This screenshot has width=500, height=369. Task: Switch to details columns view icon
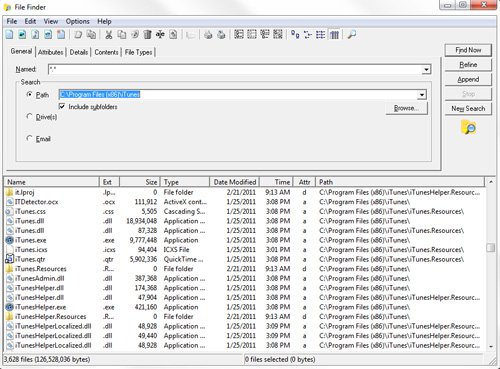click(x=334, y=34)
